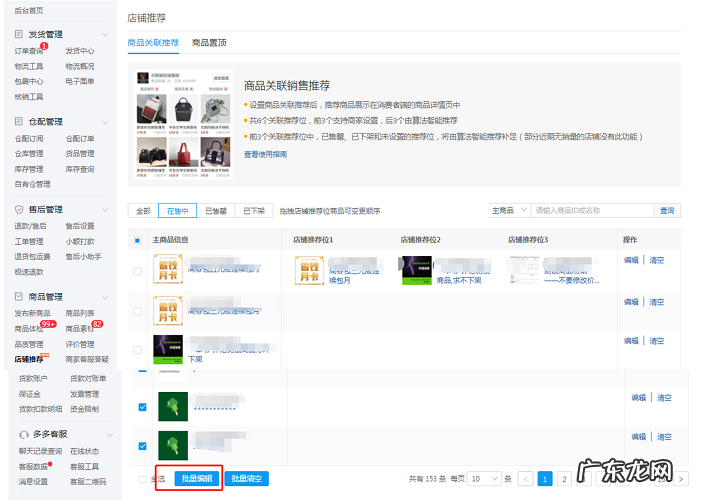Collapse the 商品管理 section chevron
Viewport: 711px width, 500px height.
tap(105, 297)
